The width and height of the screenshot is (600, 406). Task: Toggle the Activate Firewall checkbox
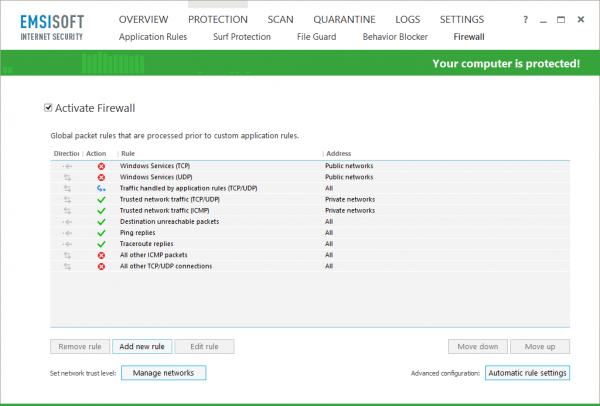tap(48, 108)
